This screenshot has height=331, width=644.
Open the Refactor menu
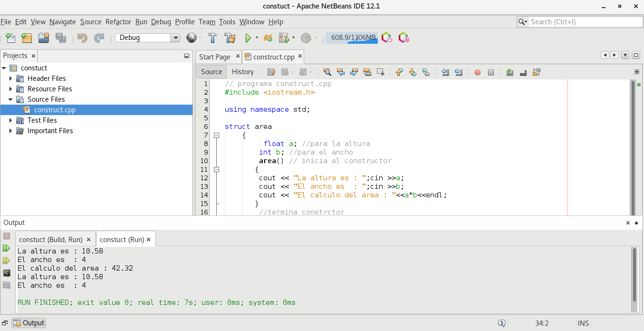tap(118, 22)
